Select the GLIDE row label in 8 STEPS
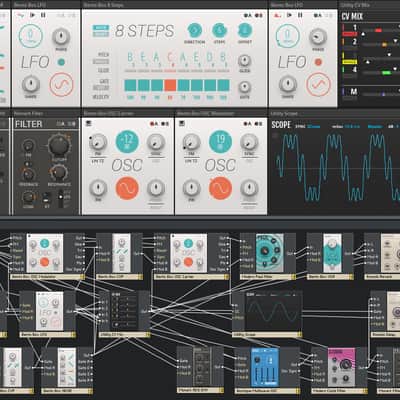Image resolution: width=400 pixels, height=400 pixels. 104,70
